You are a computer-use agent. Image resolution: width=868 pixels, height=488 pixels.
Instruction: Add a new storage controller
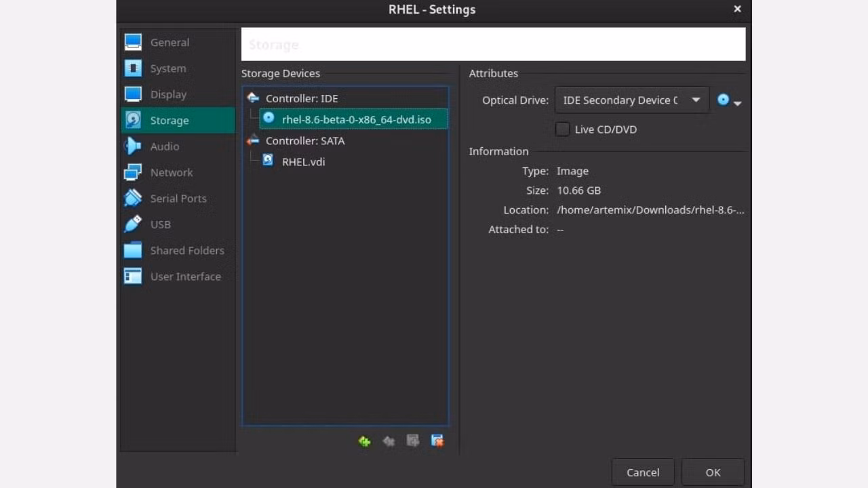point(365,441)
